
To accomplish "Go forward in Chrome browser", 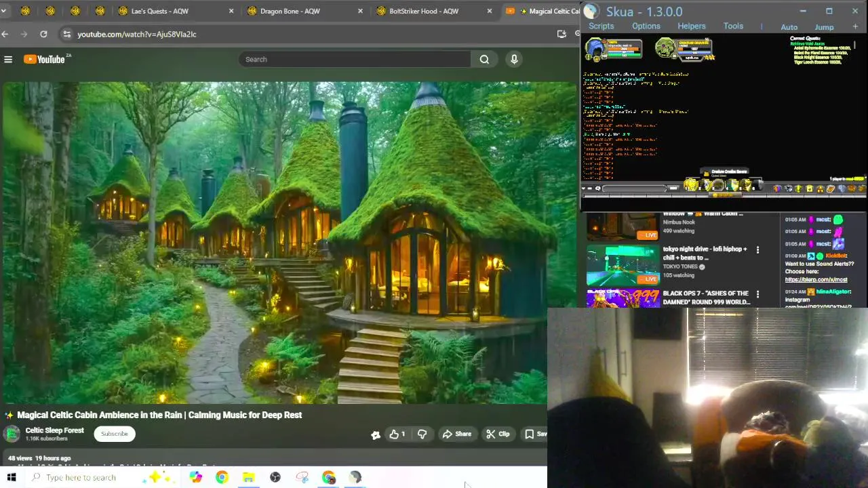I will [x=24, y=34].
